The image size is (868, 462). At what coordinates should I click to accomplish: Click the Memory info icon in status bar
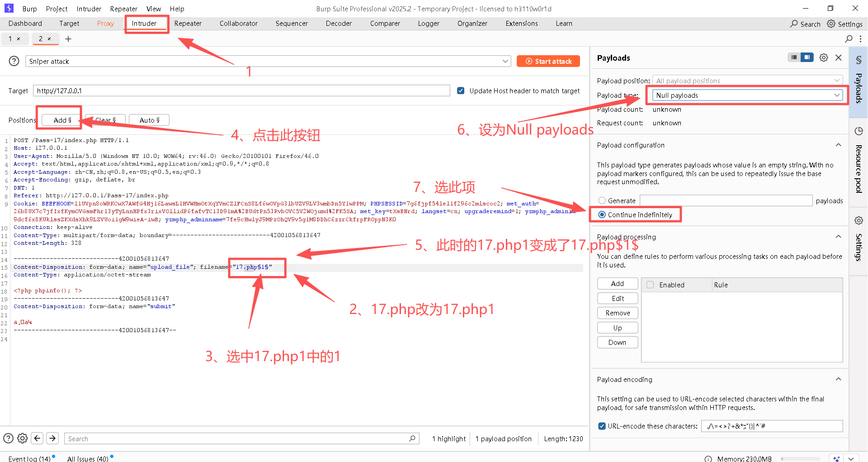click(708, 459)
